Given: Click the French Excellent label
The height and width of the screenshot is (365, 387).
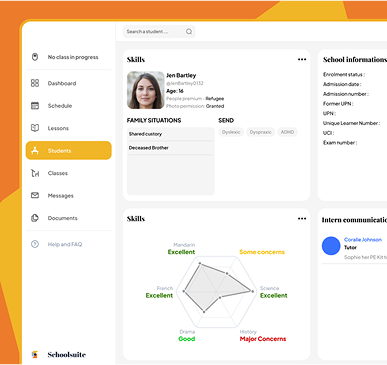Looking at the screenshot, I should 159,292.
